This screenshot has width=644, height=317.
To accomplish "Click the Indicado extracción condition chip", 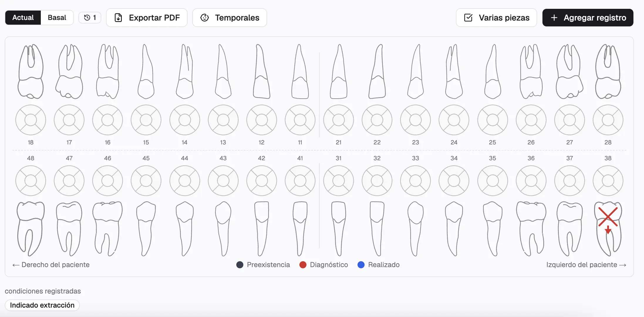I will [x=42, y=305].
